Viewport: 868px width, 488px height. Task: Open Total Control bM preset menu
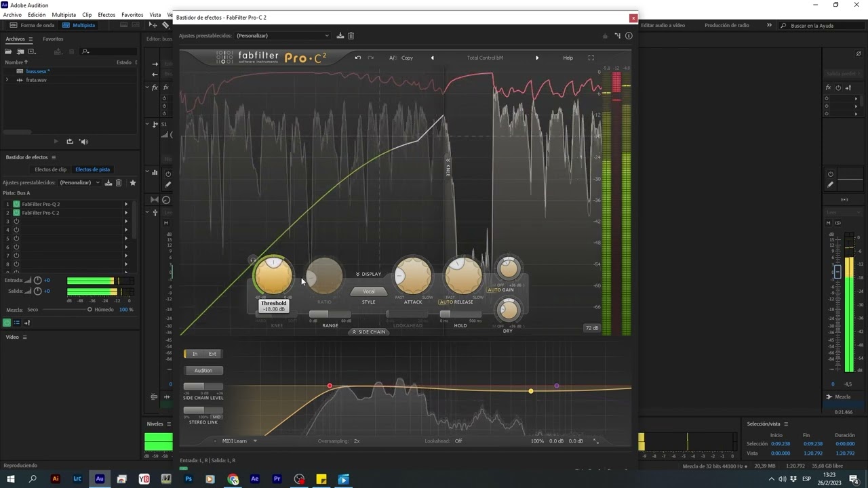(485, 58)
